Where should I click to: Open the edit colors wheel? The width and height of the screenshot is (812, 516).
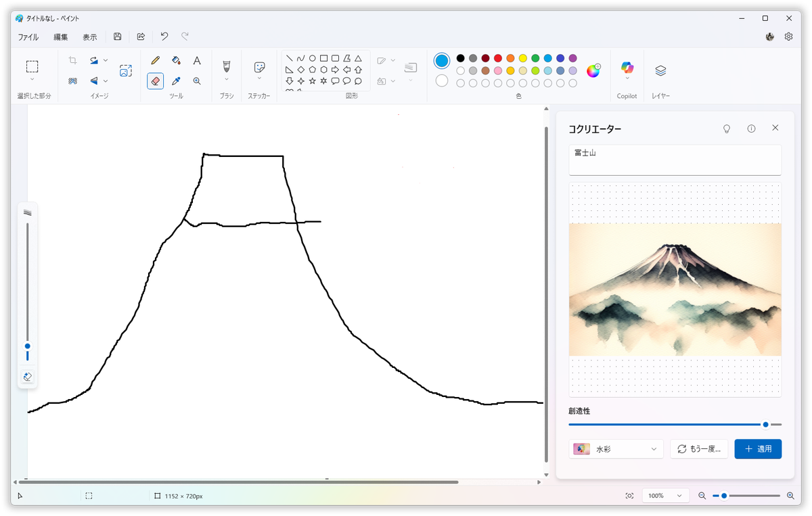pos(593,71)
